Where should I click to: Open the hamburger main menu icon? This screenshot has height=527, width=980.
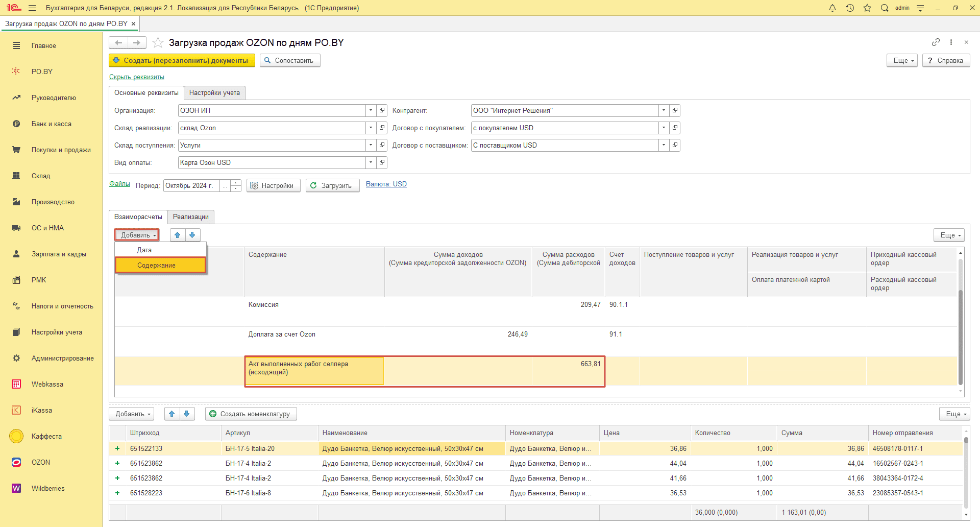pos(32,8)
